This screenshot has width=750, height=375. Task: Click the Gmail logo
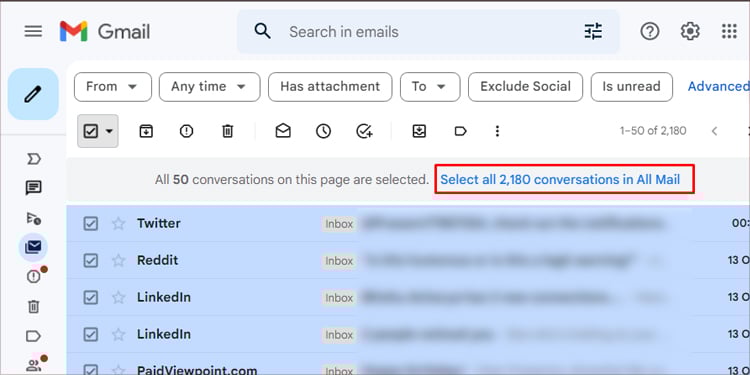pos(105,32)
